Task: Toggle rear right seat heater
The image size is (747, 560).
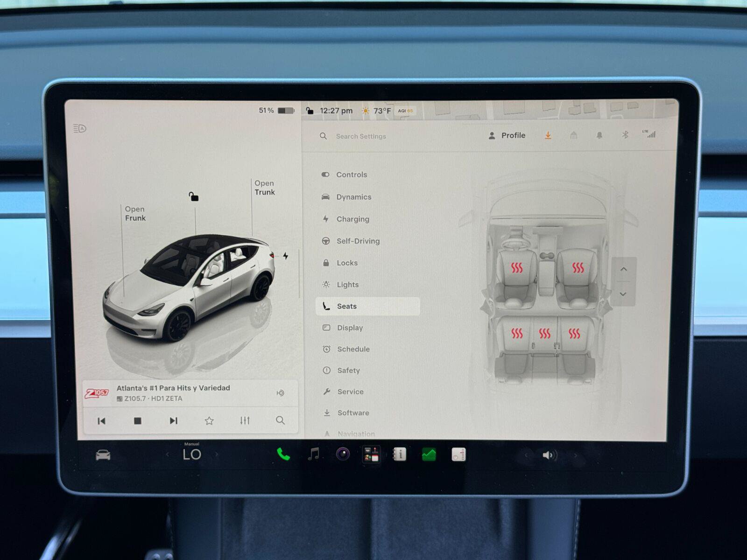Action: (x=574, y=333)
